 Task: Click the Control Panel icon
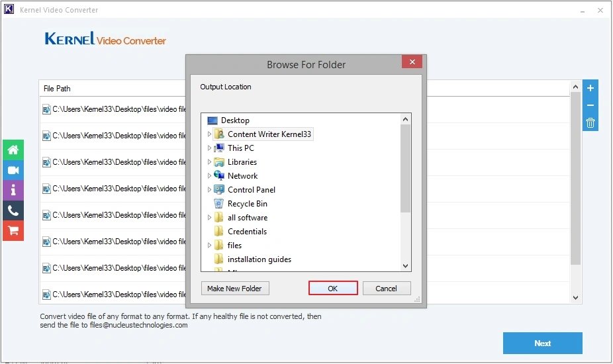tap(219, 190)
